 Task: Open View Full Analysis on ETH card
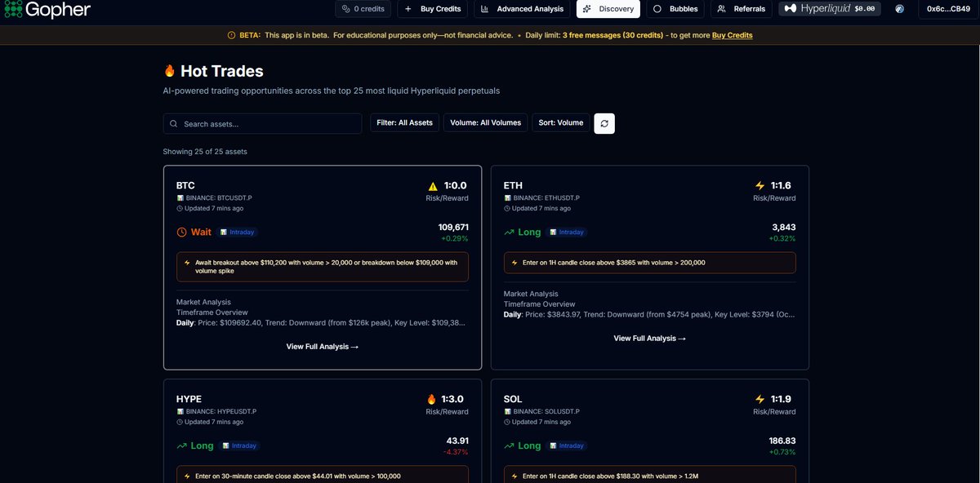pos(650,339)
